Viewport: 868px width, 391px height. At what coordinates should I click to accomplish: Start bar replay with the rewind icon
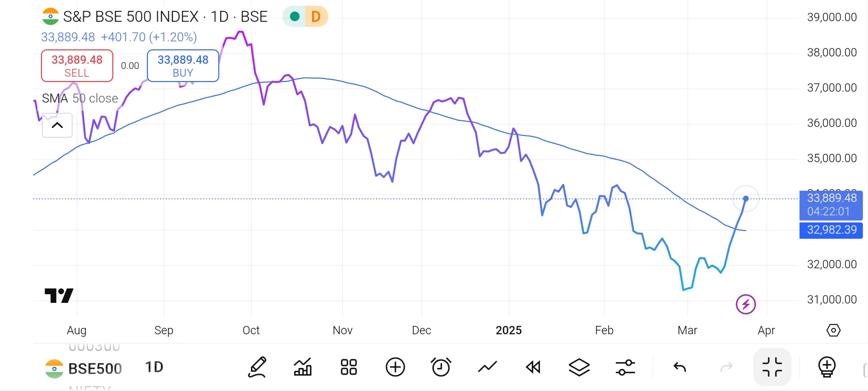pyautogui.click(x=533, y=367)
